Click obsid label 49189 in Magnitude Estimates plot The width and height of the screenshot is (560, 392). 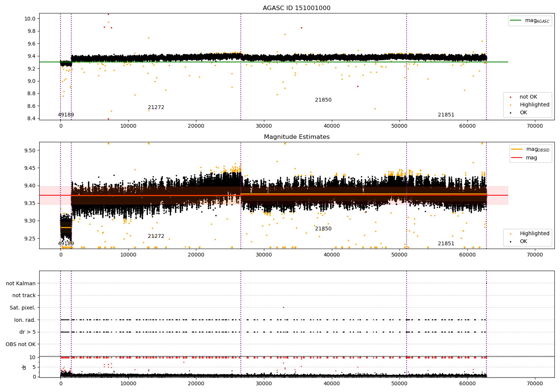[66, 244]
